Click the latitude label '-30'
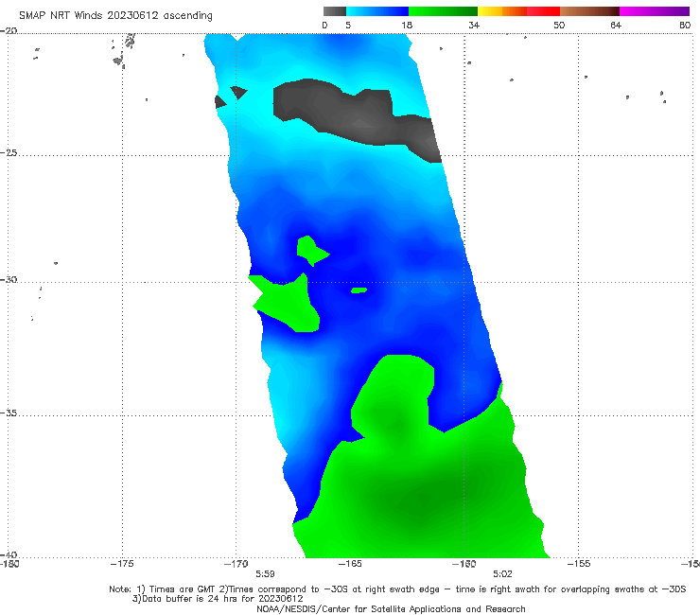Viewport: 700px width, 615px height. pyautogui.click(x=9, y=279)
